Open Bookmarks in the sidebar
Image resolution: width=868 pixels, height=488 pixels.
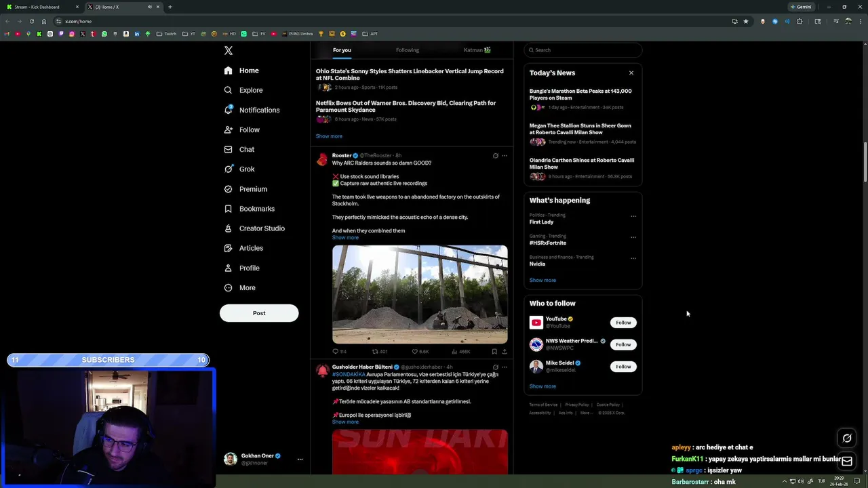click(250, 209)
